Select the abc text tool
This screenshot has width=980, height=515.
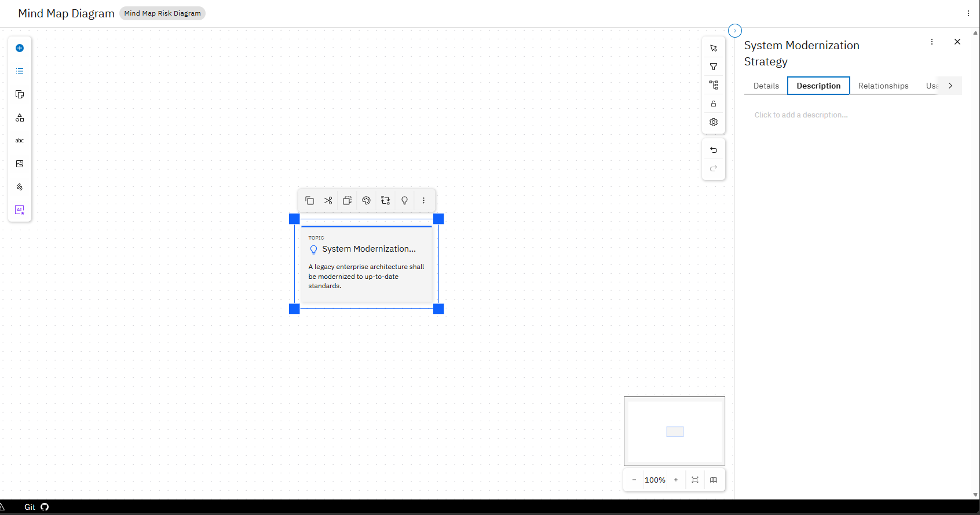[x=20, y=141]
